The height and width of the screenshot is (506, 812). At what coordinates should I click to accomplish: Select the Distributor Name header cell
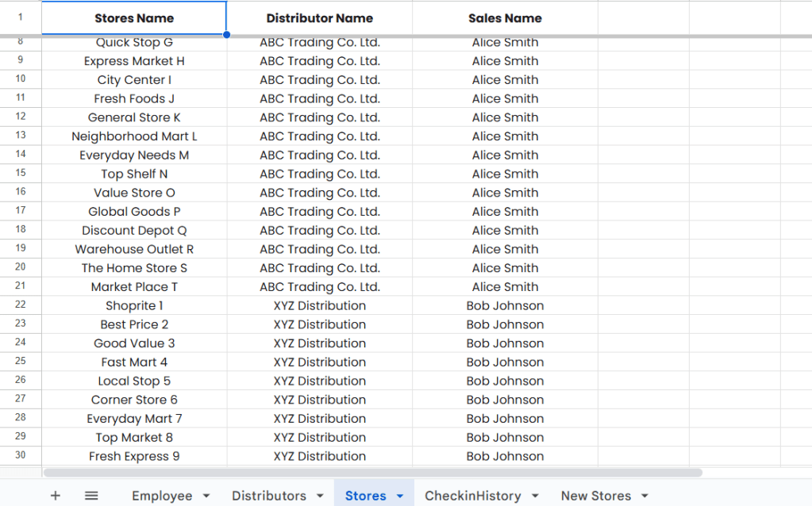tap(319, 18)
